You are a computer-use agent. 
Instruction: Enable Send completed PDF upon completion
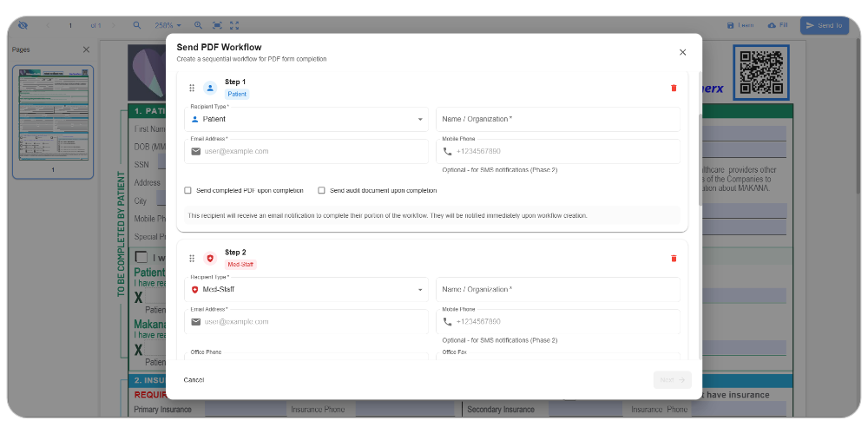click(188, 190)
